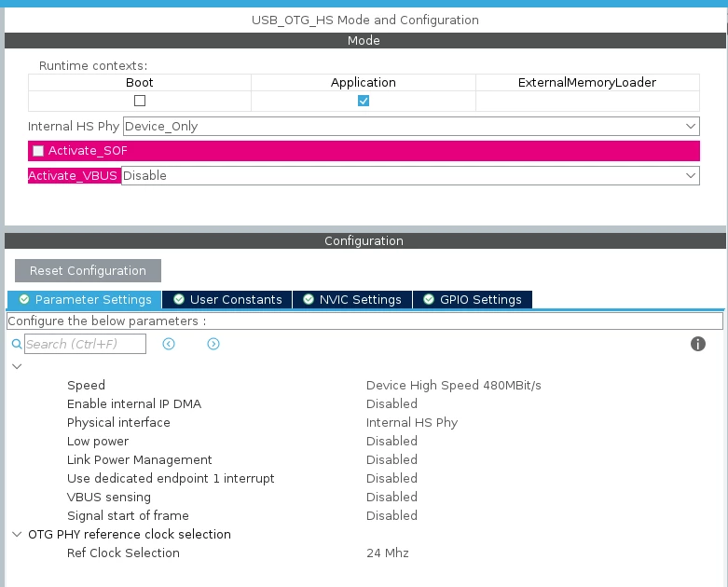Click green check icon on Parameter Settings
Image resolution: width=728 pixels, height=587 pixels.
point(24,299)
